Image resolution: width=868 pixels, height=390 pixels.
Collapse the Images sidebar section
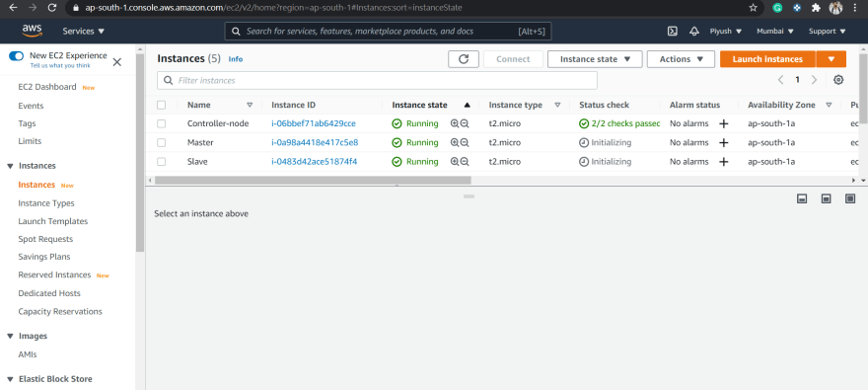coord(10,337)
